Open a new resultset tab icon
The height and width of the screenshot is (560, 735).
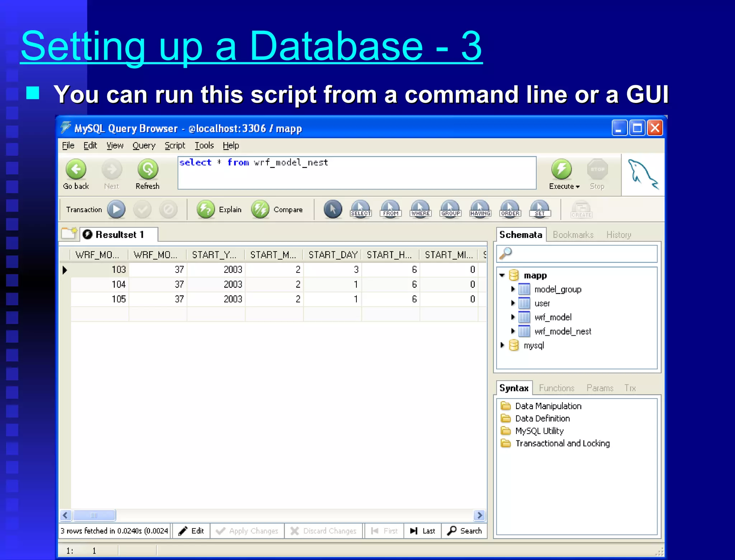pyautogui.click(x=69, y=233)
